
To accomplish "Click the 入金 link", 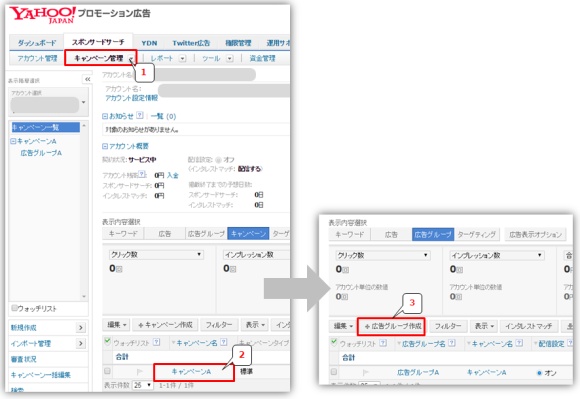I will [x=172, y=175].
